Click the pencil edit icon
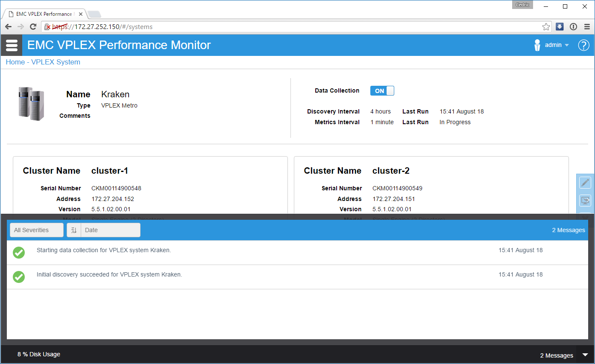Screen dimensions: 595x364 tap(585, 183)
